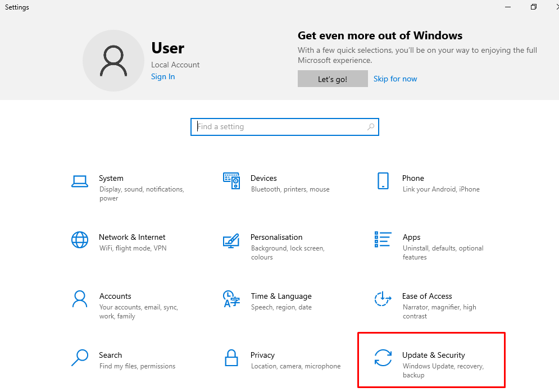Click 'Background, lock screen, colours' description
Viewport: 559px width, 392px height.
click(288, 253)
